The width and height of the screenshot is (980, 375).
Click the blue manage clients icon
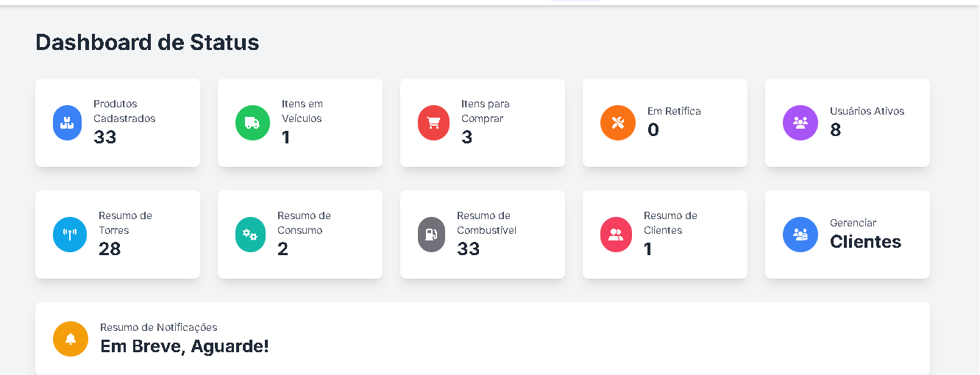coord(800,235)
